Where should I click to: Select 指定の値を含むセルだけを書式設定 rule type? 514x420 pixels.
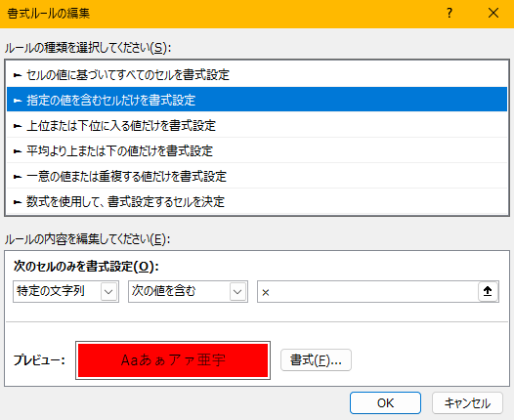257,100
